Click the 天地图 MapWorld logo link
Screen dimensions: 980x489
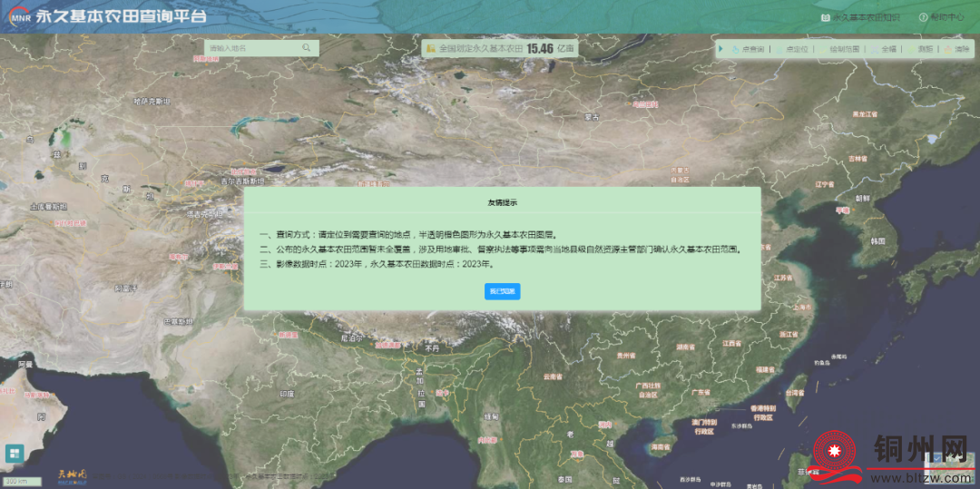(x=72, y=474)
